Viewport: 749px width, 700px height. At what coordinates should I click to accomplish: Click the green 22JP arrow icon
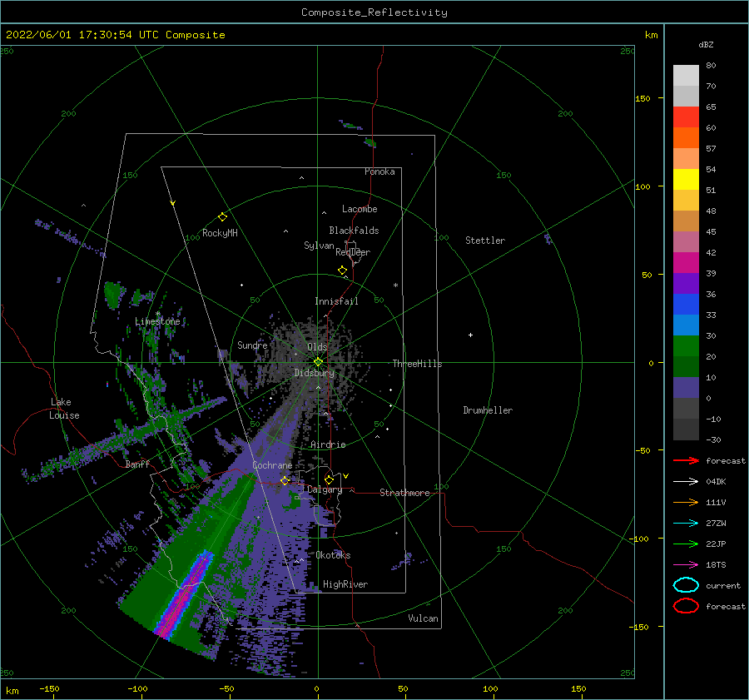coord(686,544)
